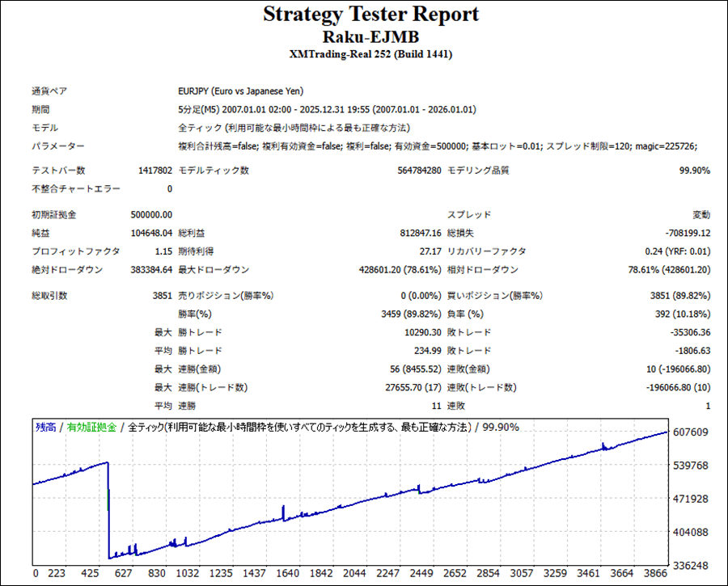Click the 10290.30 largest profit trade
The width and height of the screenshot is (728, 586).
point(423,332)
